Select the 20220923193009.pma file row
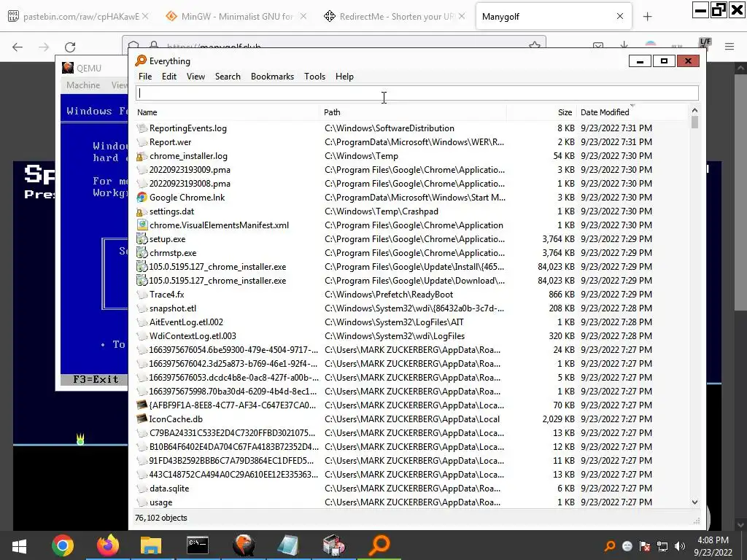Image resolution: width=747 pixels, height=560 pixels. (394, 169)
